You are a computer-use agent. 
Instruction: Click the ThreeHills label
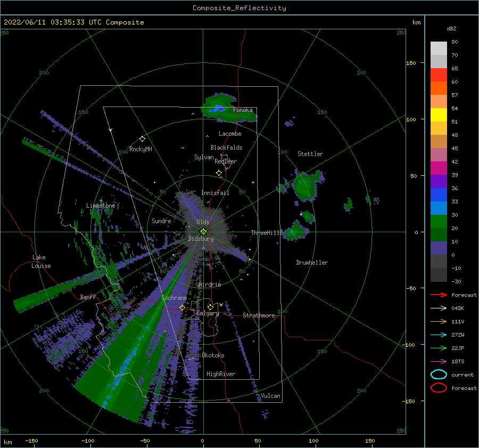pos(267,233)
